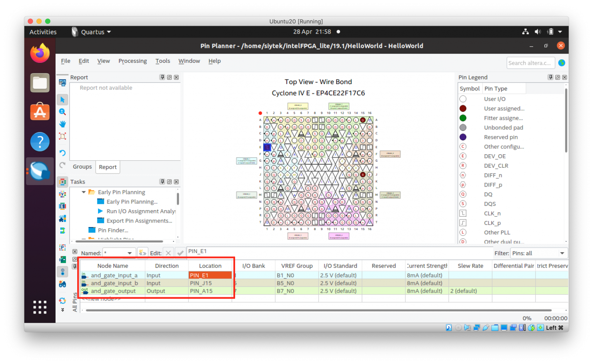The image size is (593, 364).
Task: Click the green User assigned legend swatch
Action: [463, 108]
